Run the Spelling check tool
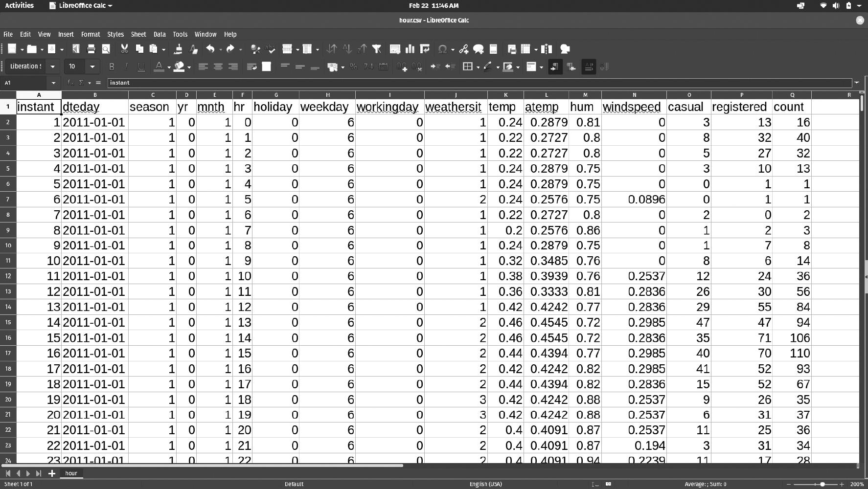This screenshot has width=868, height=489. (270, 49)
